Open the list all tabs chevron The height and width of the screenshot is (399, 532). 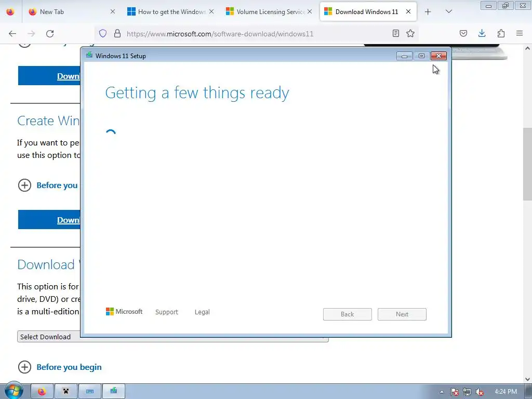pyautogui.click(x=449, y=11)
